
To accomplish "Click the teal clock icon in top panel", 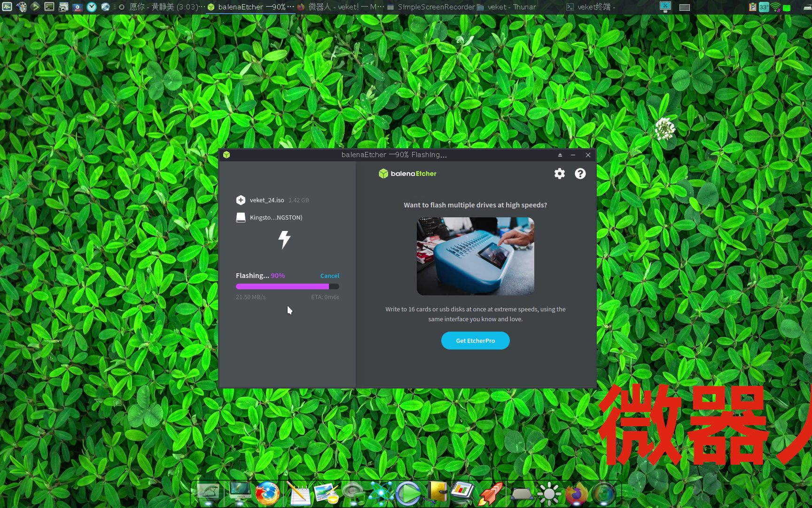I will point(92,7).
